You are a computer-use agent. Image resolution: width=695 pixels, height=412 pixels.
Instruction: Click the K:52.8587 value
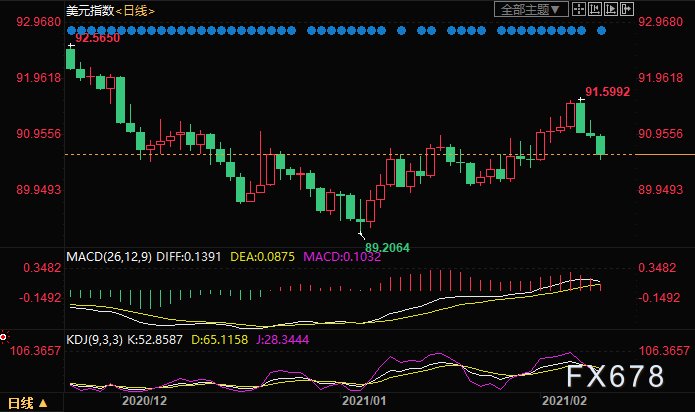click(155, 340)
